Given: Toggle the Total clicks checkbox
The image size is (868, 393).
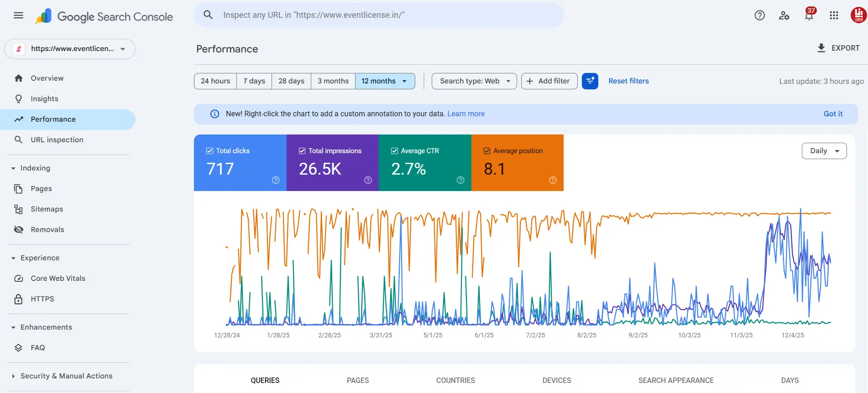Looking at the screenshot, I should [210, 151].
